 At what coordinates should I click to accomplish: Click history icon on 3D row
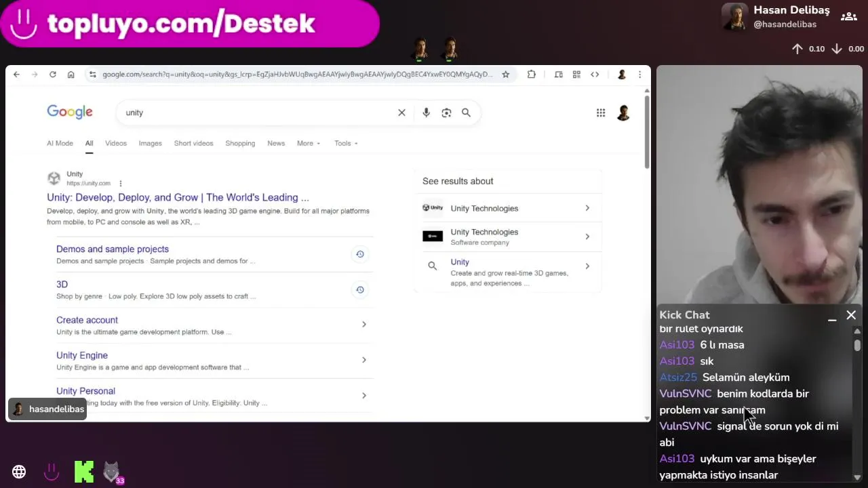point(360,289)
